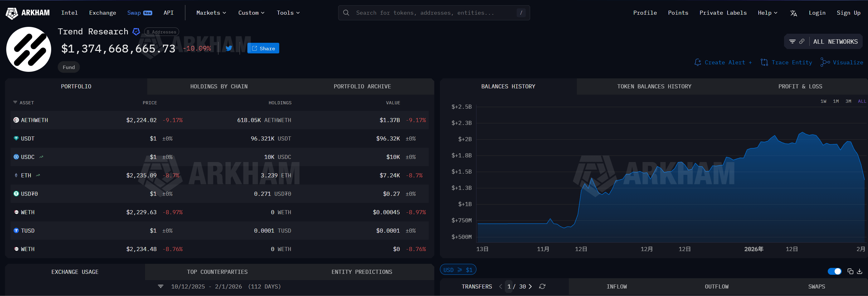Click the trend chart icon next to ETH
This screenshot has width=868, height=296.
click(38, 175)
